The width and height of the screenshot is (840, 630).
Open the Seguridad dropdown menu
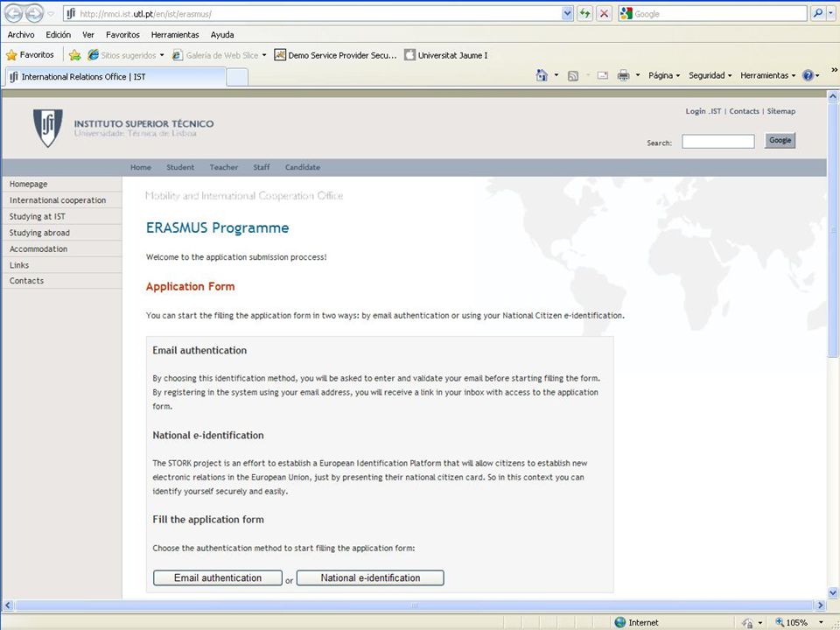710,75
